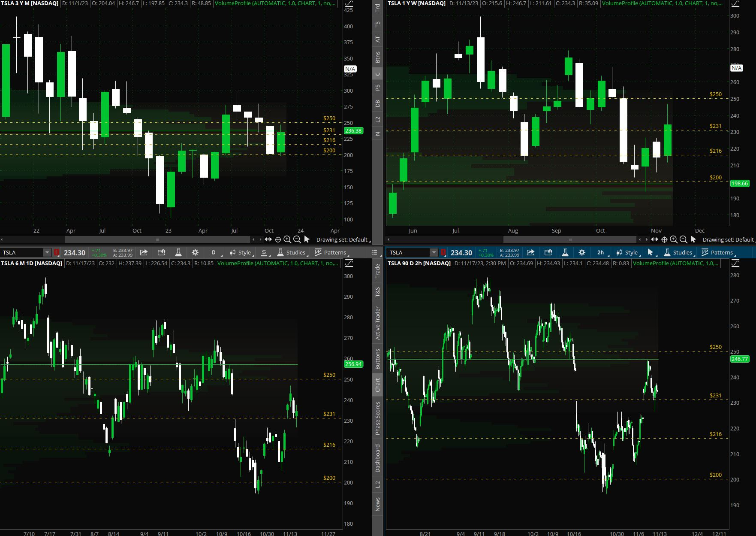Switch to DB tab in upper sidebar
The width and height of the screenshot is (756, 536).
(x=377, y=103)
